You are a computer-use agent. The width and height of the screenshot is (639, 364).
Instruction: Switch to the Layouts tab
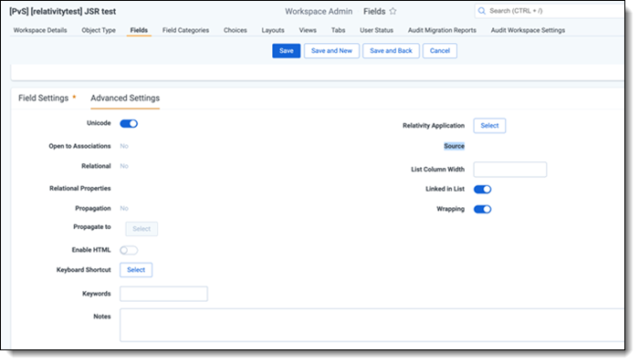click(273, 30)
